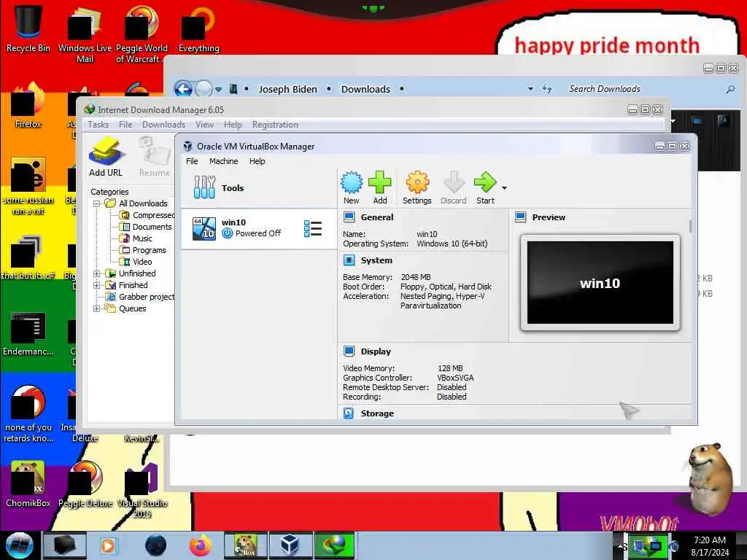
Task: Click the Internet Download Manager taskbar button
Action: [x=335, y=545]
